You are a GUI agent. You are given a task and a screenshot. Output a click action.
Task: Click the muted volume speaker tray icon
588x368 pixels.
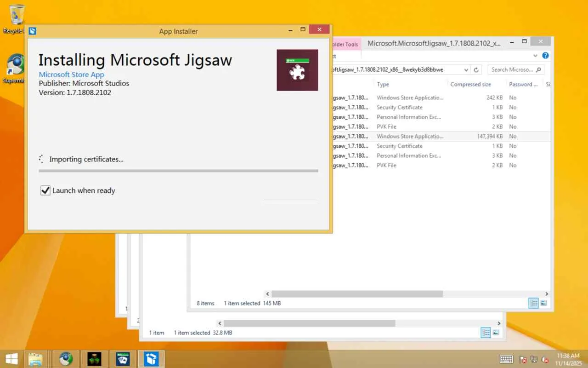pos(545,359)
